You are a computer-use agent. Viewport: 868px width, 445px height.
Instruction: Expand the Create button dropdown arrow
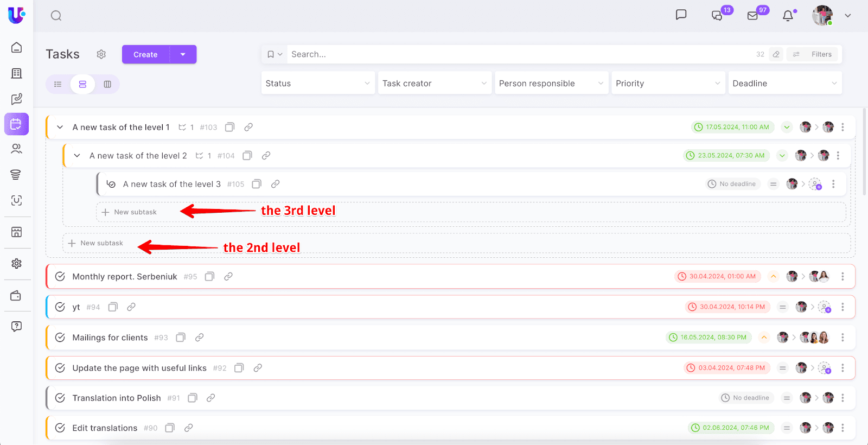[x=183, y=54]
